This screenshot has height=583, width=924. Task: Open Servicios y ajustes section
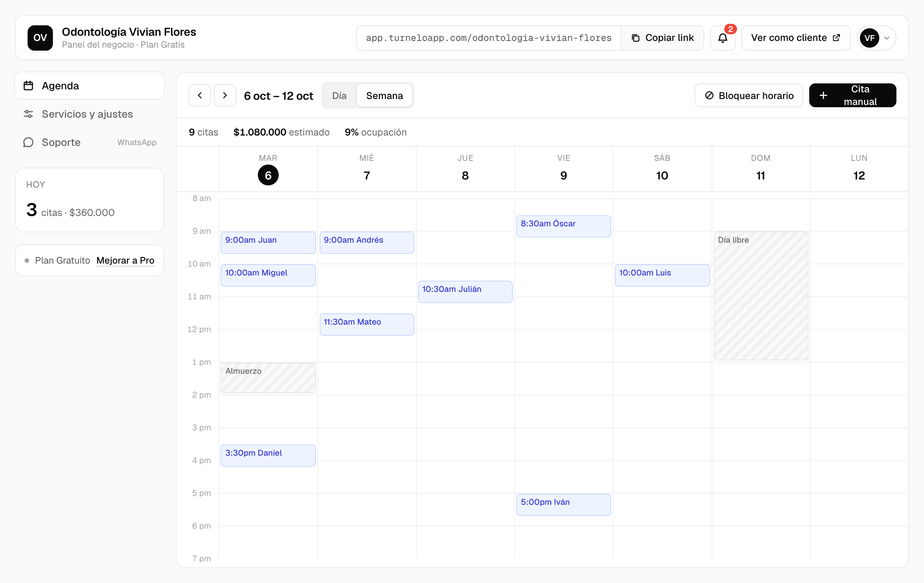89,114
